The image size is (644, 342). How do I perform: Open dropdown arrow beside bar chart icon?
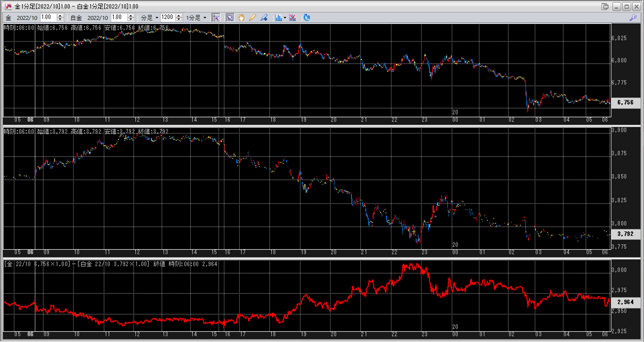(x=285, y=17)
